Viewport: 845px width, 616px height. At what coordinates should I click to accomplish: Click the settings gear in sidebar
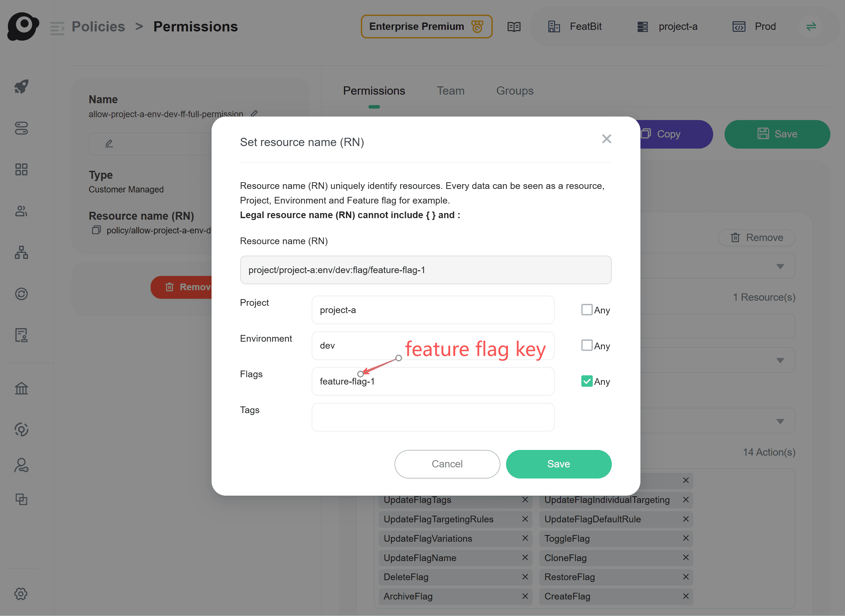[x=21, y=594]
